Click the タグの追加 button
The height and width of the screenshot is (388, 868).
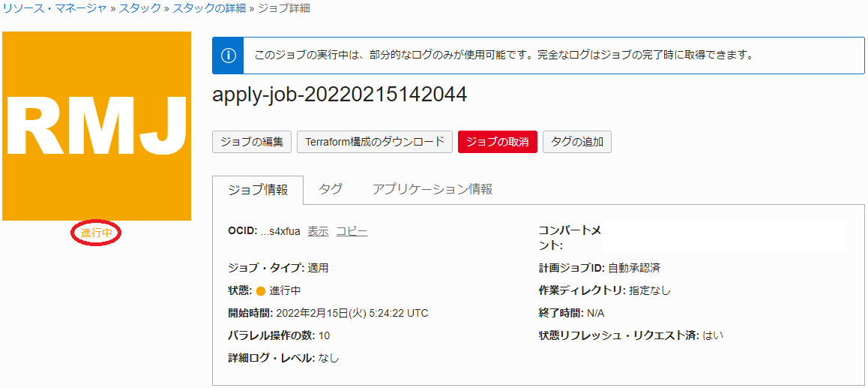point(577,142)
